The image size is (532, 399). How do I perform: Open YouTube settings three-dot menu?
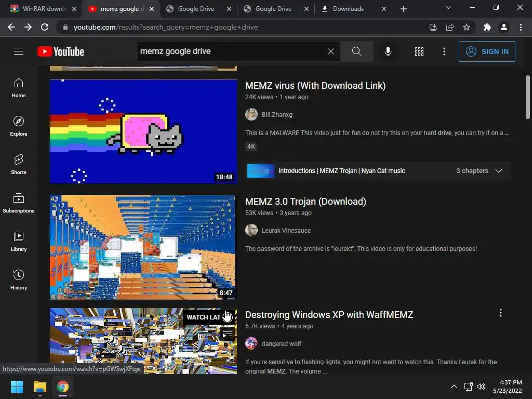pyautogui.click(x=444, y=51)
